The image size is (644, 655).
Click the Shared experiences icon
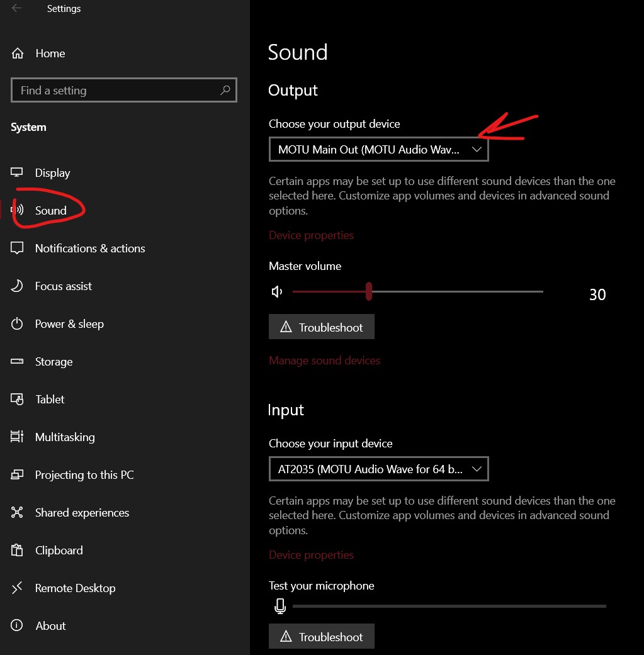(x=17, y=512)
